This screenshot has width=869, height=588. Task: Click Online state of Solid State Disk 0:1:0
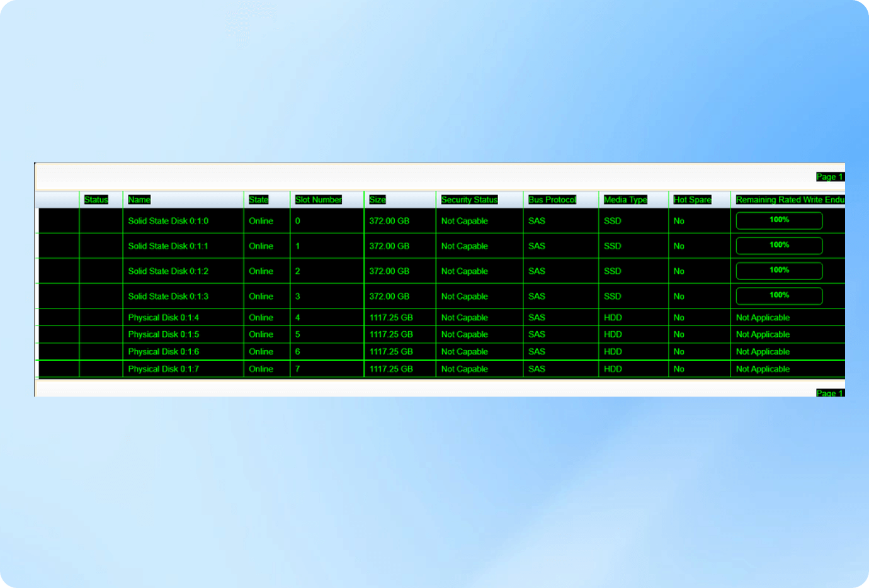click(261, 221)
